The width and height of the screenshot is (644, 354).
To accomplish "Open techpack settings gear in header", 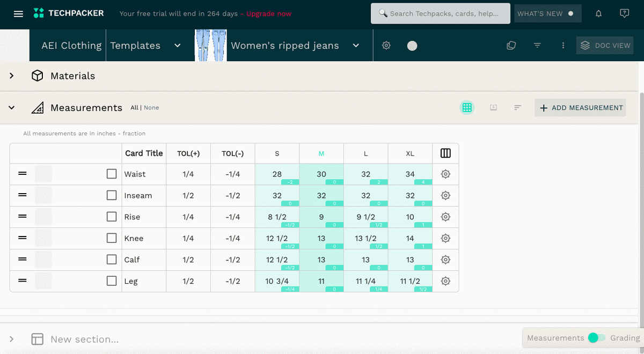I will (x=386, y=46).
